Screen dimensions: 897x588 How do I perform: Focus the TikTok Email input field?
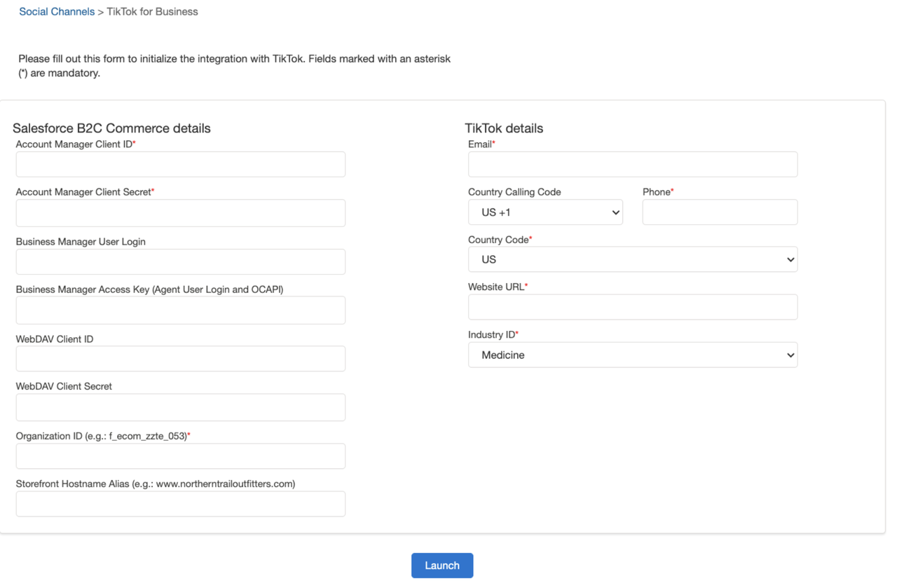pyautogui.click(x=632, y=165)
